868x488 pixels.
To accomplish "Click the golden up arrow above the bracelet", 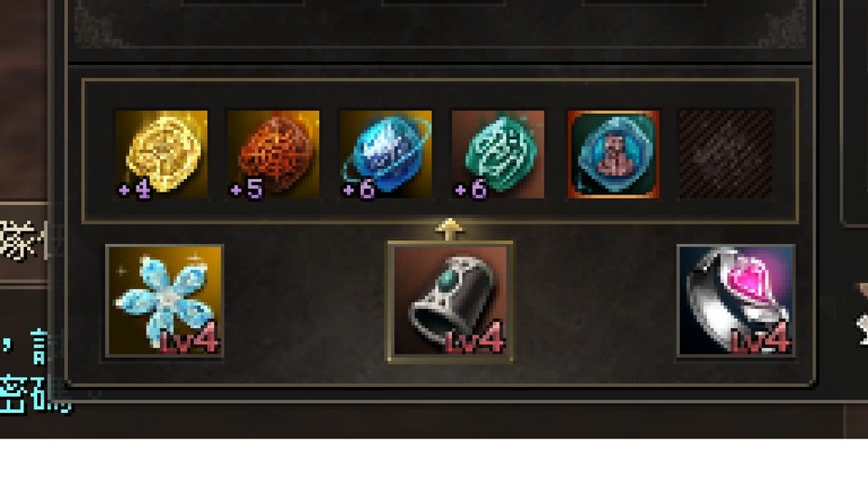I will pyautogui.click(x=449, y=229).
